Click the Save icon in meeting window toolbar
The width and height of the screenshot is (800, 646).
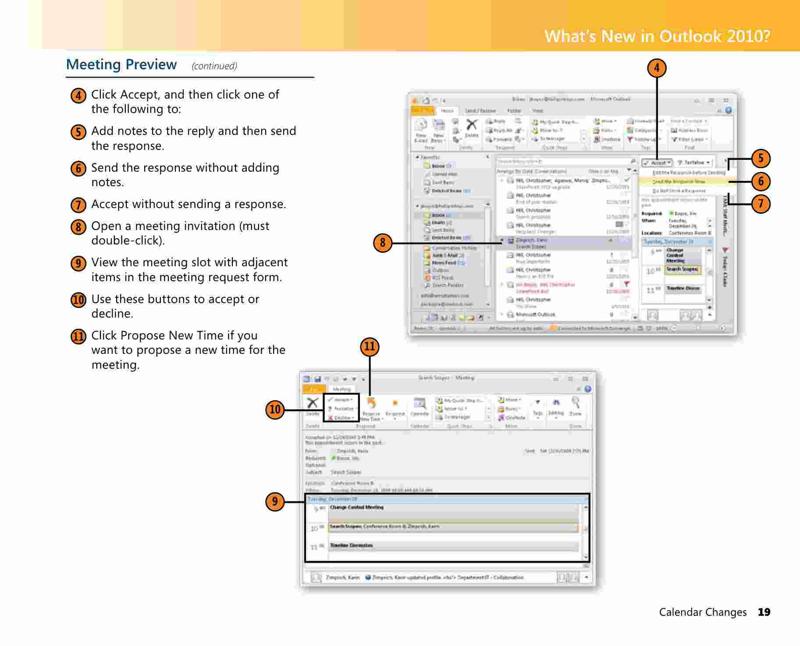(317, 379)
